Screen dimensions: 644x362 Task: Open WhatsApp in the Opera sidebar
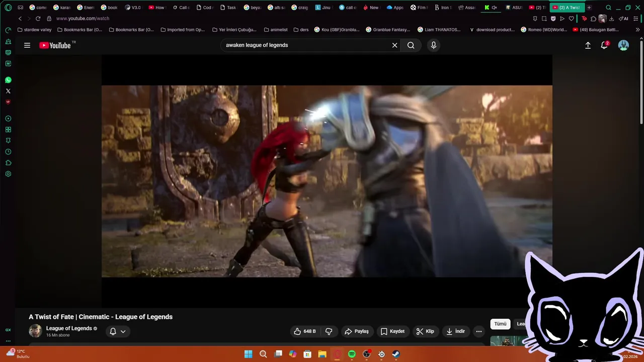8,80
